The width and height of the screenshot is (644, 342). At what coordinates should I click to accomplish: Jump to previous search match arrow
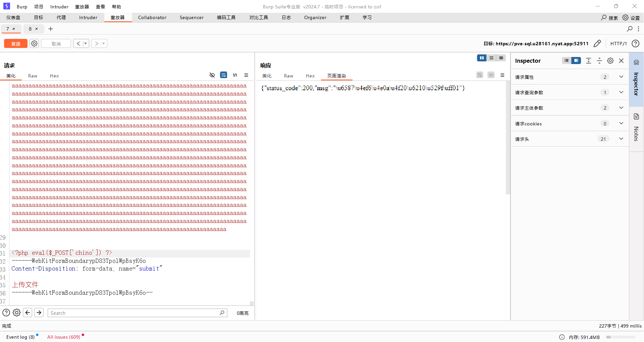click(28, 312)
